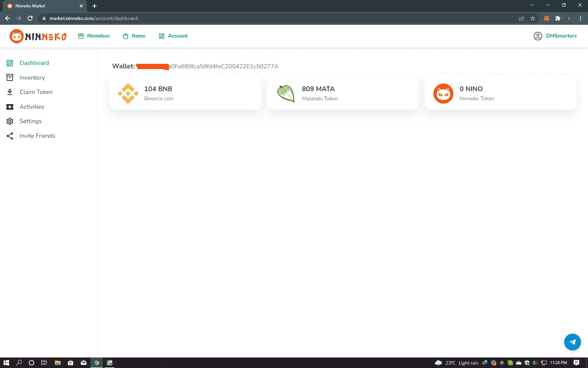
Task: Open the clock showing 11:24 PM
Action: click(x=559, y=363)
